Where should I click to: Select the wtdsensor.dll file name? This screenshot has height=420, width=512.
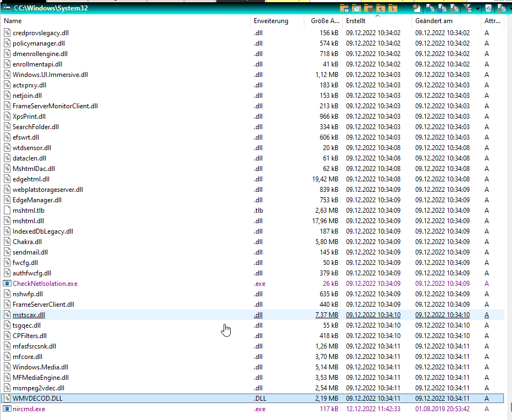coord(32,148)
